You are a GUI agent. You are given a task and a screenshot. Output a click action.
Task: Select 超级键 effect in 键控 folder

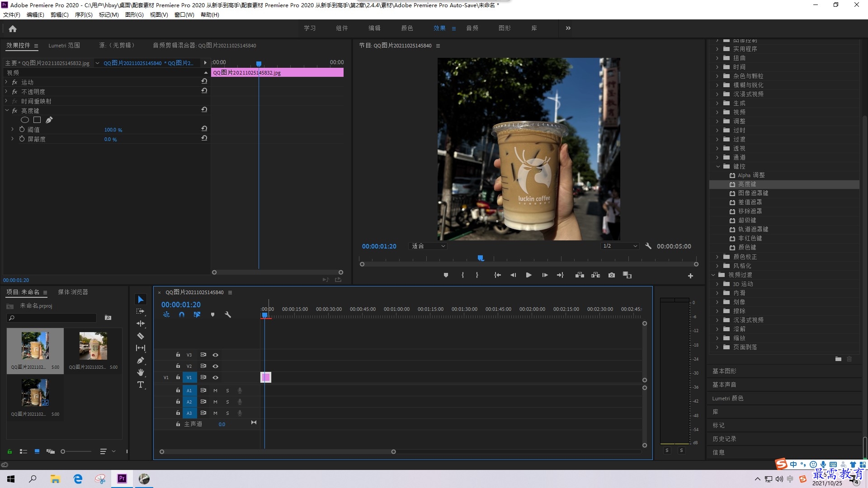click(747, 221)
